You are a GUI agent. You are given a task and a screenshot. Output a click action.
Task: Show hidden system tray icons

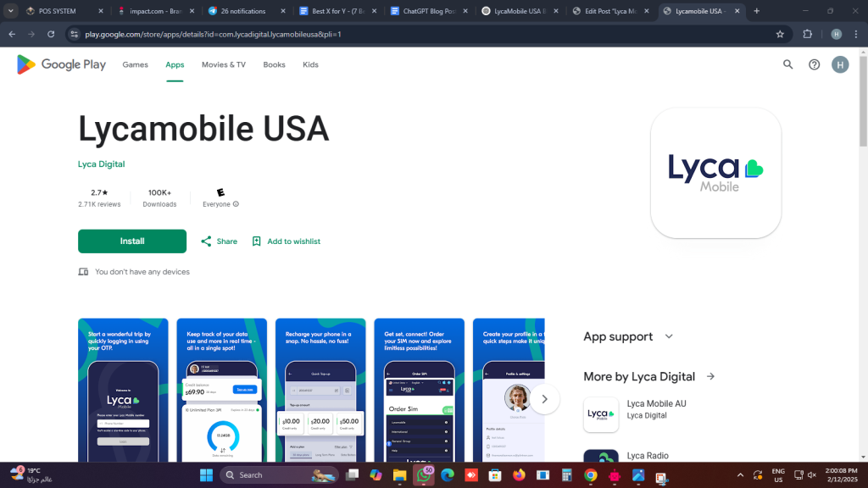(740, 475)
